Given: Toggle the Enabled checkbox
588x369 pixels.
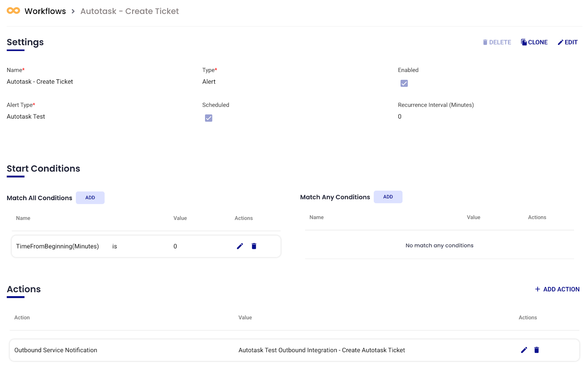Looking at the screenshot, I should tap(404, 84).
